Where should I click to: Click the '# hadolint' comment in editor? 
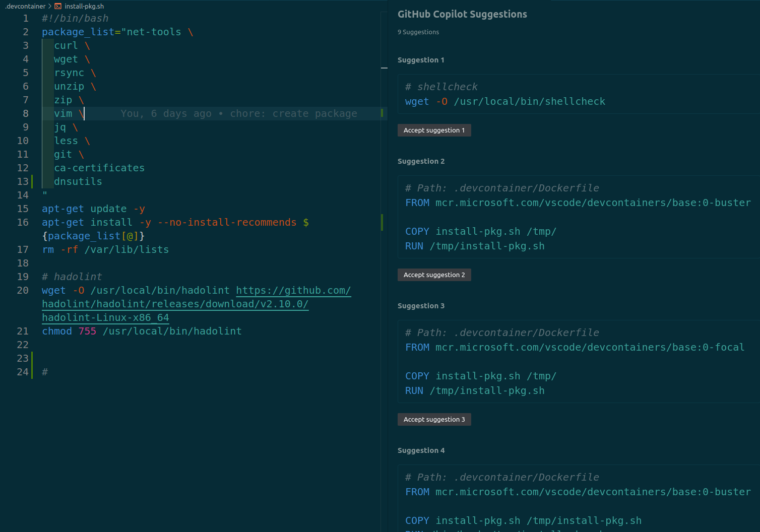tap(72, 277)
